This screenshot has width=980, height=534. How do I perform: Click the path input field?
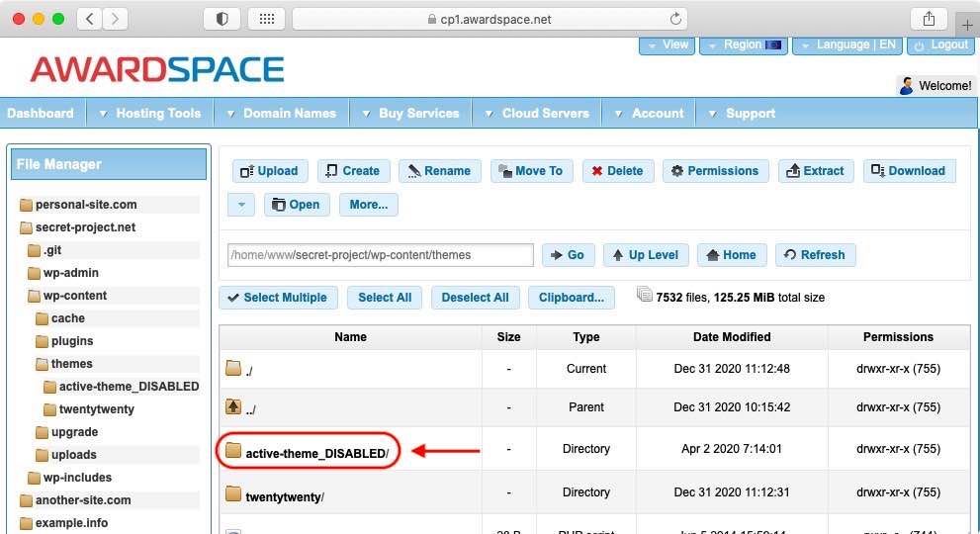coord(380,255)
